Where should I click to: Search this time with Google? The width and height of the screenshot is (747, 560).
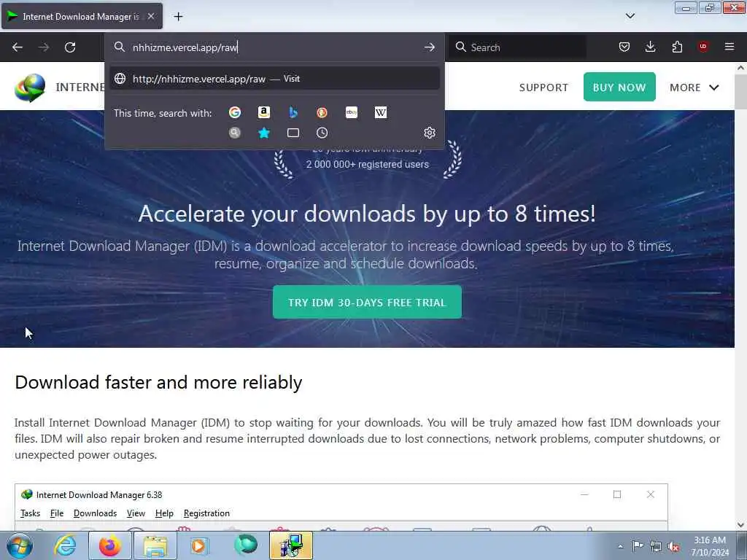coord(235,112)
